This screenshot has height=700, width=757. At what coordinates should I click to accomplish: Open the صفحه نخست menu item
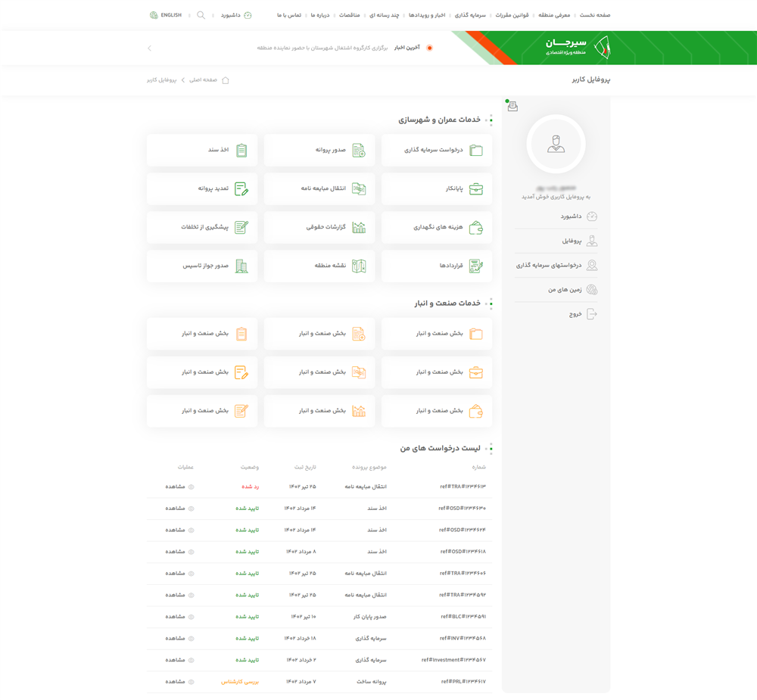pos(595,15)
